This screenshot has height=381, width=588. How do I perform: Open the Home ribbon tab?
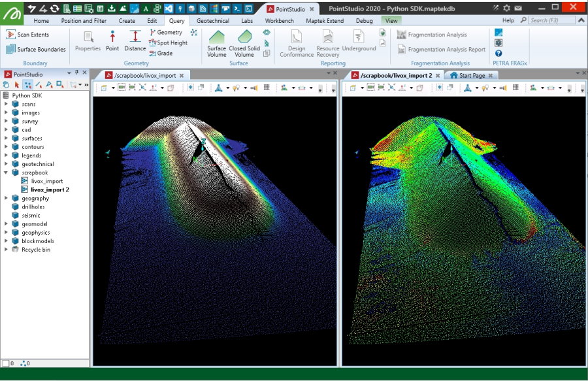(41, 21)
